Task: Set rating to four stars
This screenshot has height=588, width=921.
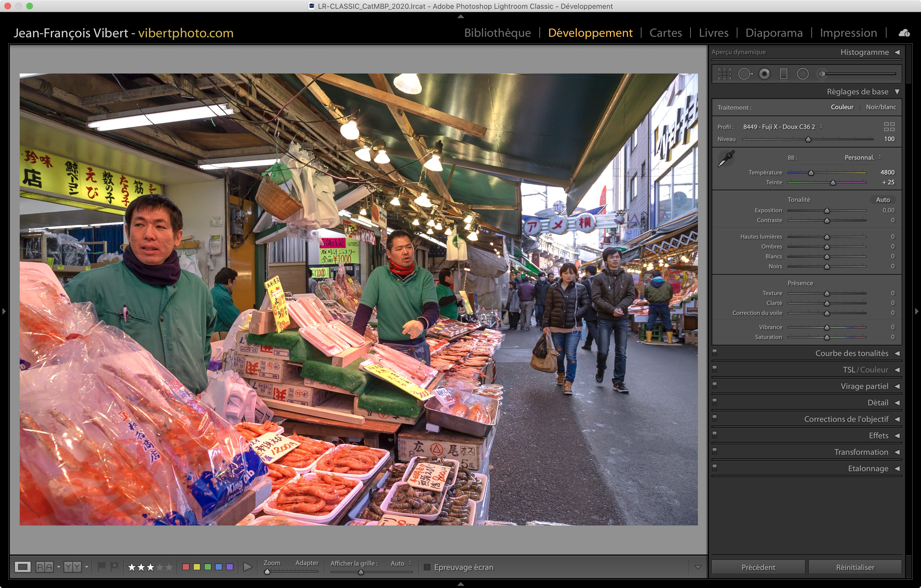Action: (x=160, y=567)
